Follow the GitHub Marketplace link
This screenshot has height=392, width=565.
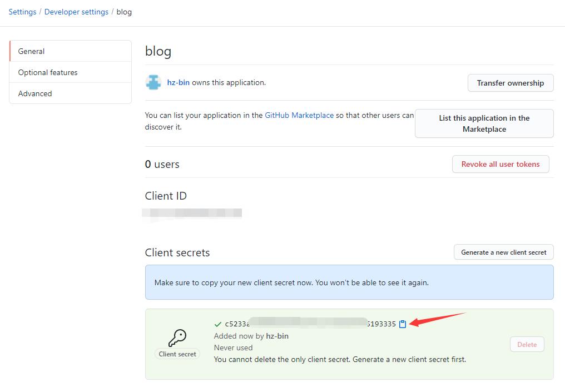(x=299, y=115)
